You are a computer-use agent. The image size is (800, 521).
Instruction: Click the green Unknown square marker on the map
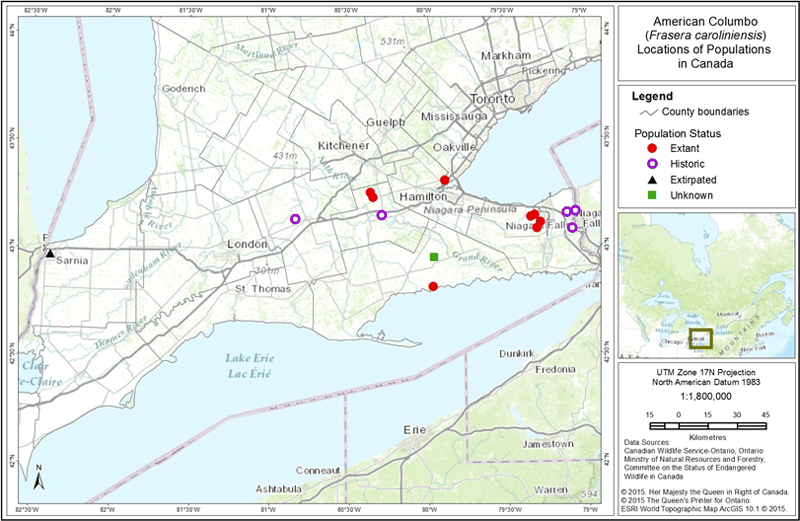coord(434,257)
